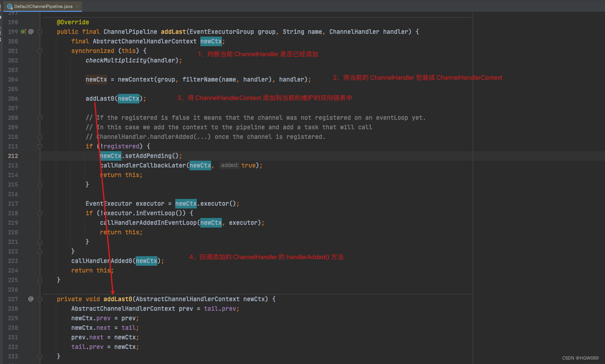Click line number 206 in the gutter
605x364 pixels.
[13, 99]
